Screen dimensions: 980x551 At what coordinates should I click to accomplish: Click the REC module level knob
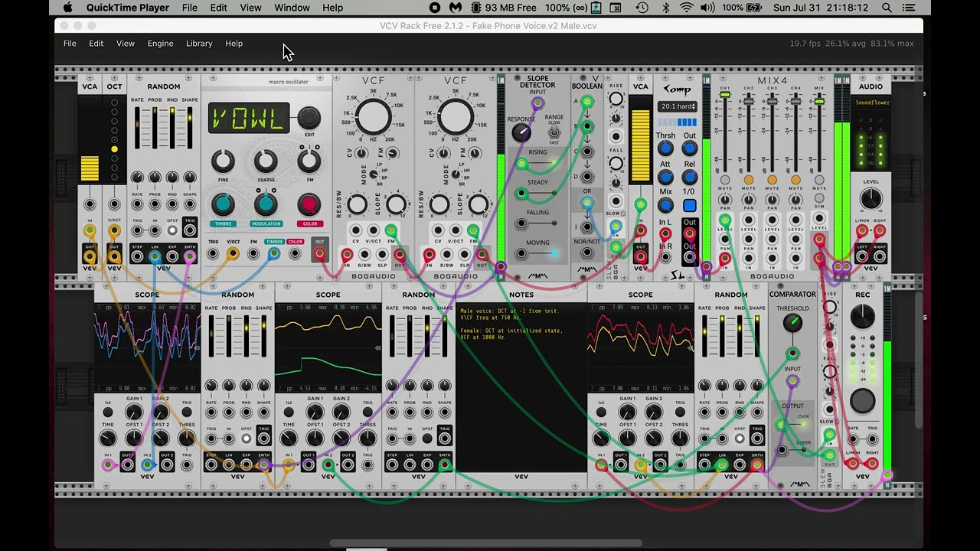[863, 315]
